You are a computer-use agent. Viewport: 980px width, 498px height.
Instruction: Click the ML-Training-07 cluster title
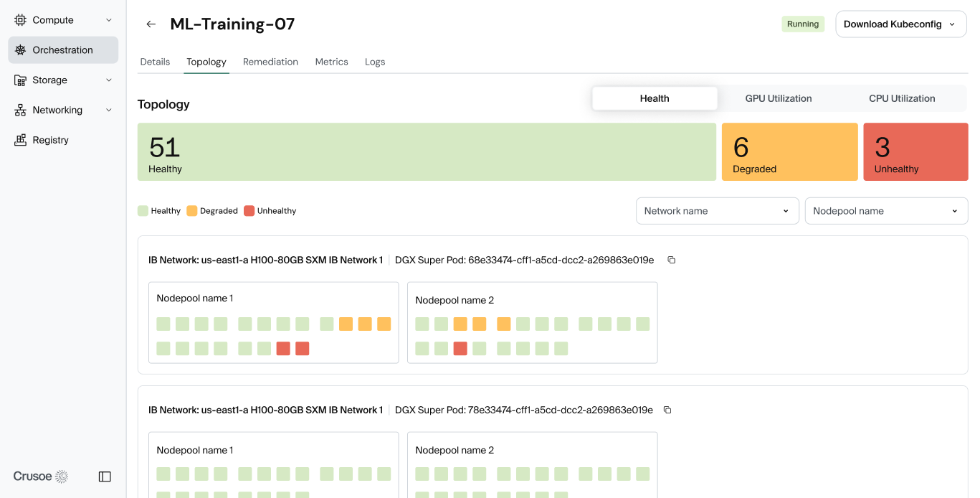(232, 24)
